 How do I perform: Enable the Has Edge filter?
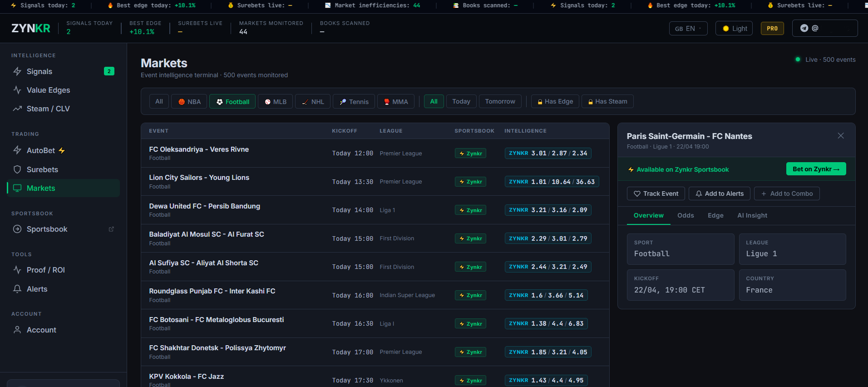[555, 101]
